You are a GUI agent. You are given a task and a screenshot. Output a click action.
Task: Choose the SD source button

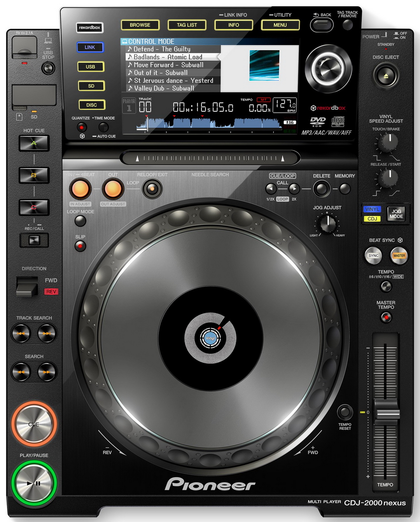click(x=91, y=86)
